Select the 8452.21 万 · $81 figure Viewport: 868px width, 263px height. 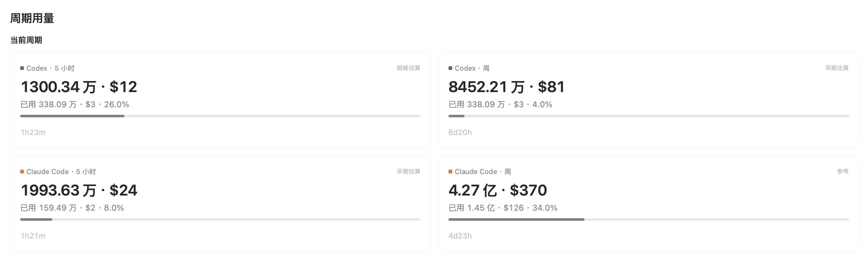506,87
